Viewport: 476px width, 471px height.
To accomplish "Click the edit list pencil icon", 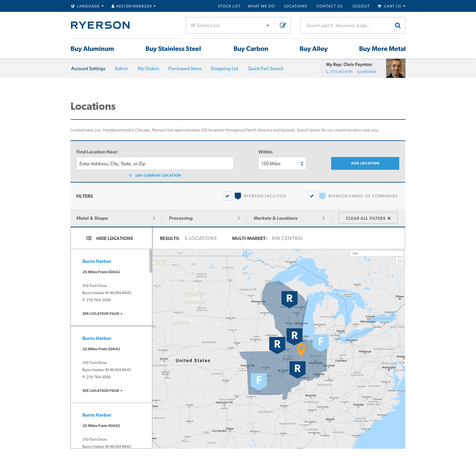I will tap(283, 25).
